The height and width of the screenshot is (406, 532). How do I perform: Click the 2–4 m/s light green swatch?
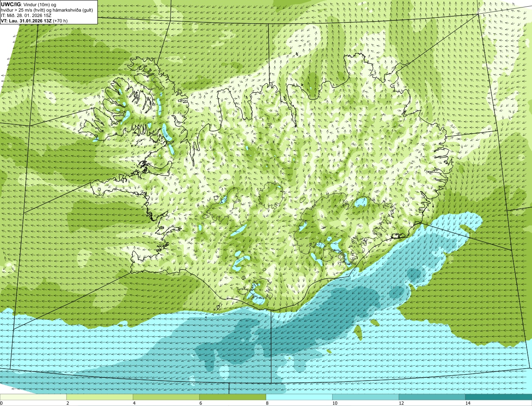click(100, 397)
